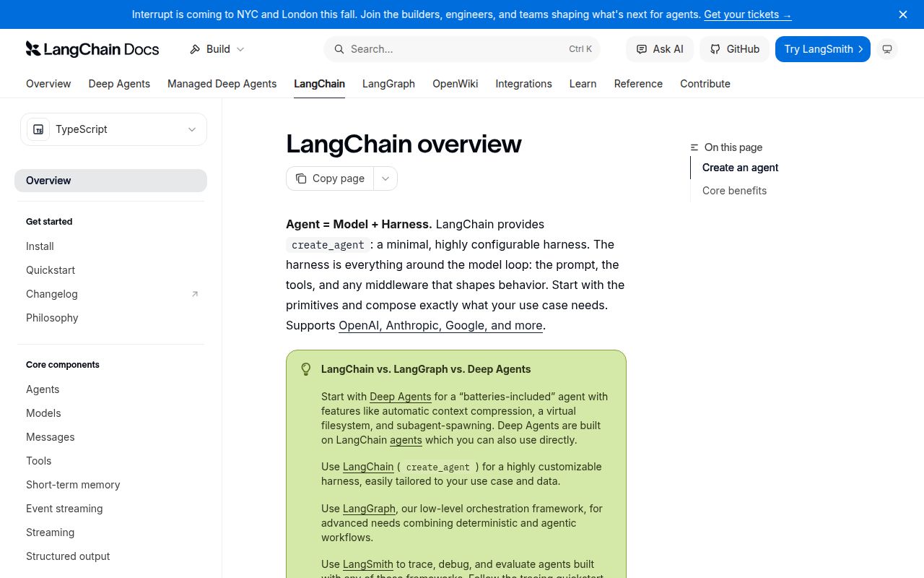Click the Copy page button
The image size is (924, 578).
(x=330, y=178)
